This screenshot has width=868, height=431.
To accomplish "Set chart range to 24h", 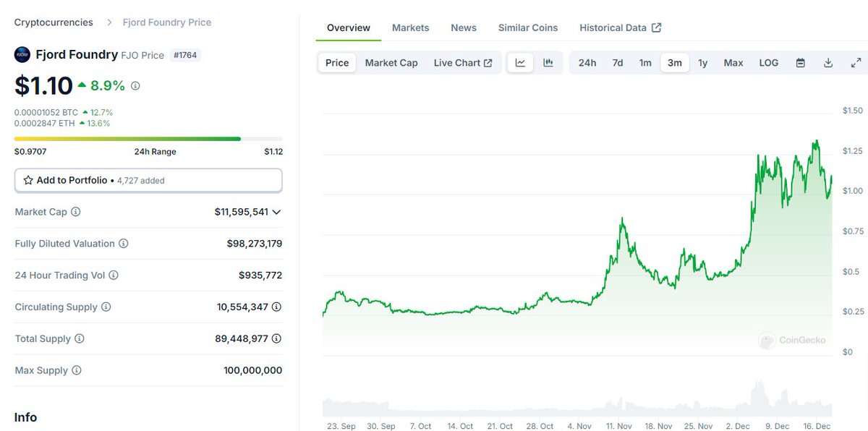I will pos(587,63).
